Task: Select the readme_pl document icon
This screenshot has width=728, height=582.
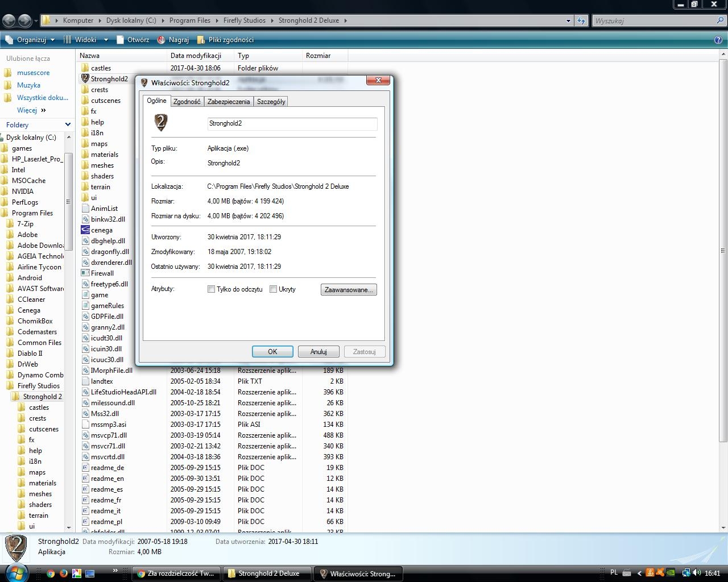Action: point(85,522)
